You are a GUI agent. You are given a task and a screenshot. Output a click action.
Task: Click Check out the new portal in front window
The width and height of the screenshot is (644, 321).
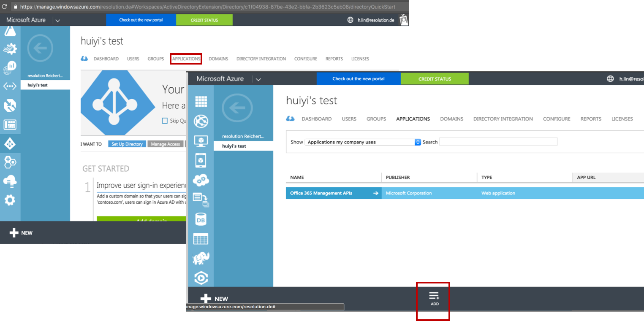[359, 79]
